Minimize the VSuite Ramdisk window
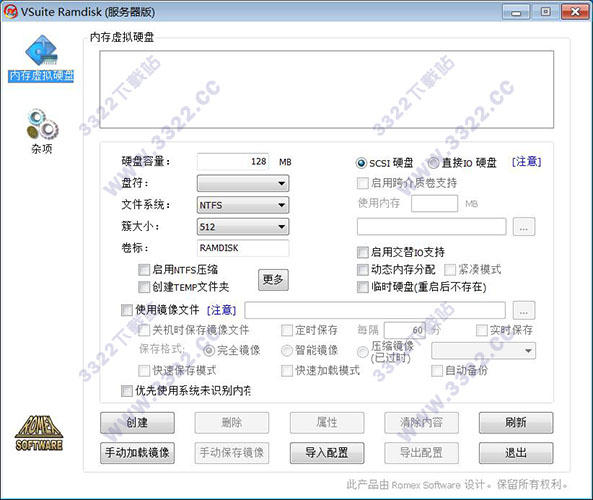This screenshot has width=593, height=500. coord(516,12)
